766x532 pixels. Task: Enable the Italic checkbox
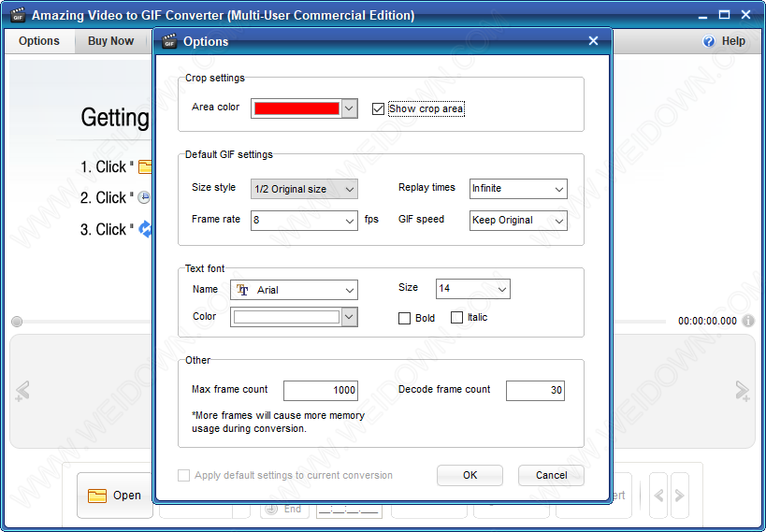pyautogui.click(x=456, y=318)
